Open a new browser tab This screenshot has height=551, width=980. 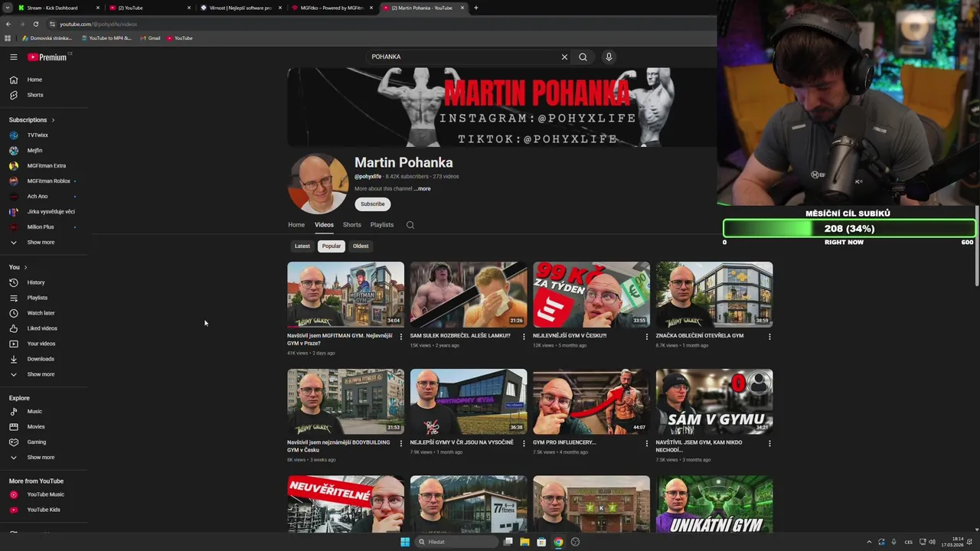click(x=475, y=8)
